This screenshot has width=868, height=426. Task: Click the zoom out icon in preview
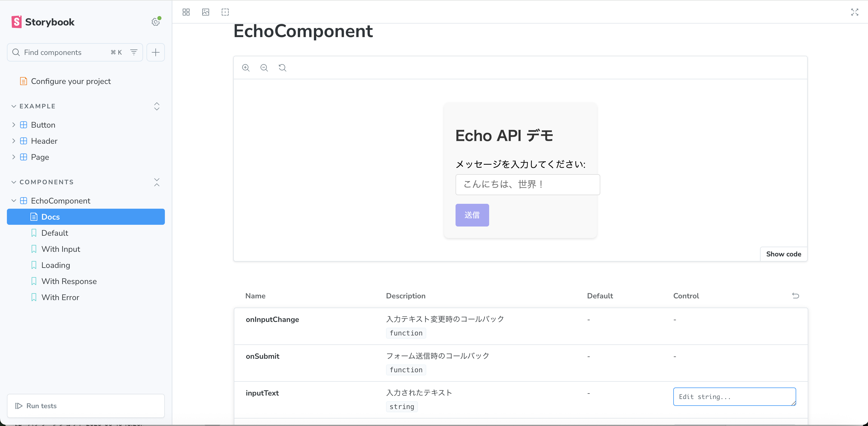[x=264, y=68]
